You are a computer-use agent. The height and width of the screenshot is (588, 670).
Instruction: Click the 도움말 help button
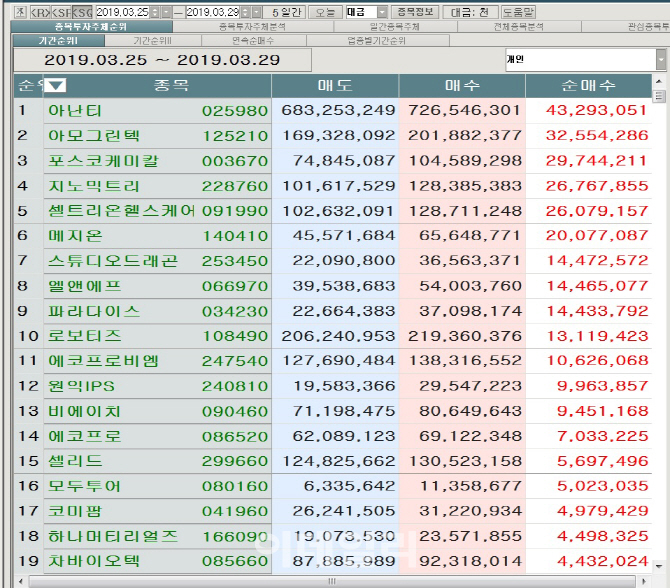(517, 11)
